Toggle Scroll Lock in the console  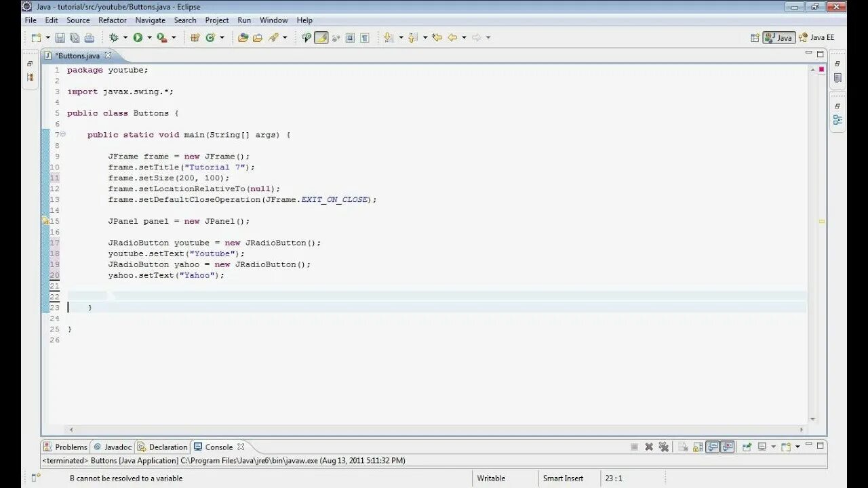tap(698, 447)
